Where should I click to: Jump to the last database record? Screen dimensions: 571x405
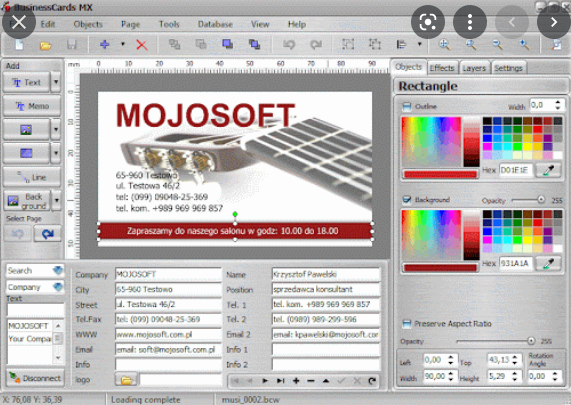point(280,381)
